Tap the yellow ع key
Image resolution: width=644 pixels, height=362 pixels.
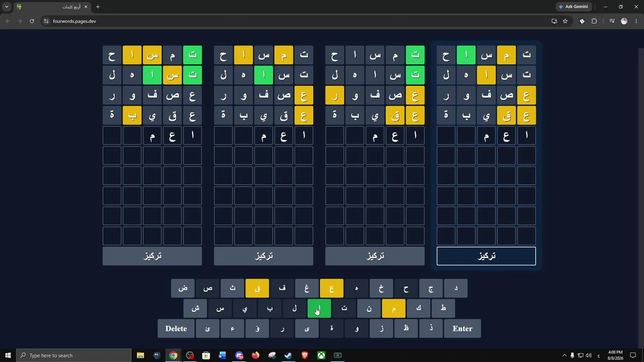332,288
